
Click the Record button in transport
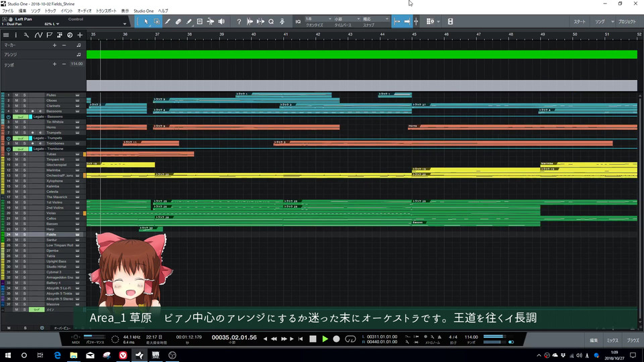[x=336, y=339]
